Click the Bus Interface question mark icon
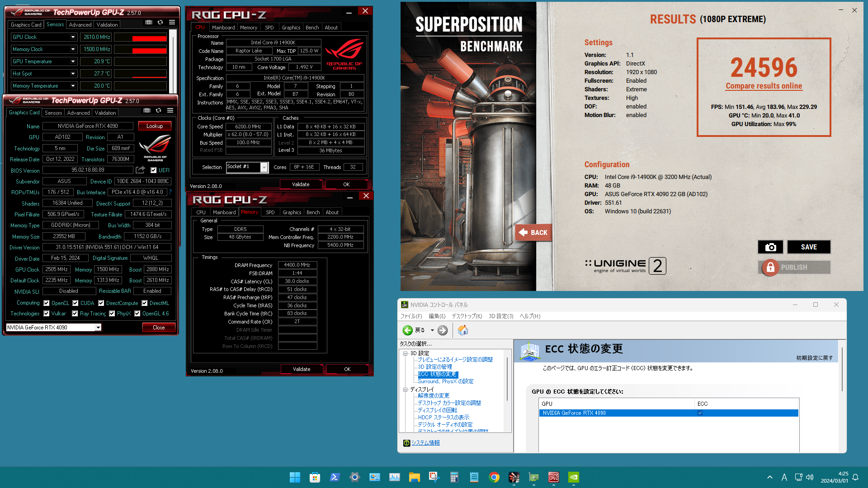Image resolution: width=868 pixels, height=488 pixels. (170, 192)
